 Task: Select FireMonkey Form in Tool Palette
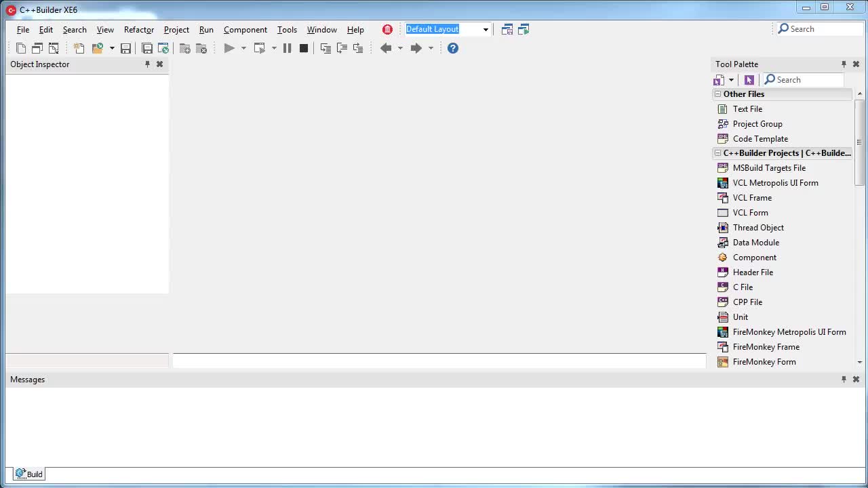point(764,362)
